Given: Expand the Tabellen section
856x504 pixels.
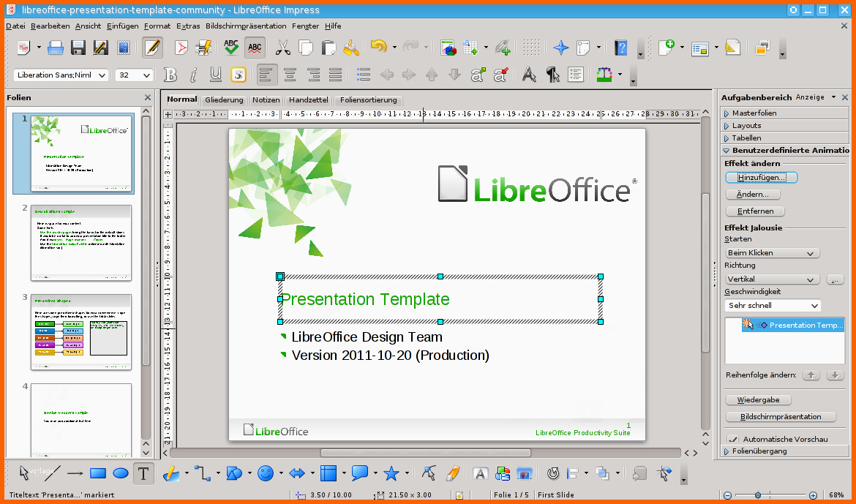Looking at the screenshot, I should (x=784, y=138).
